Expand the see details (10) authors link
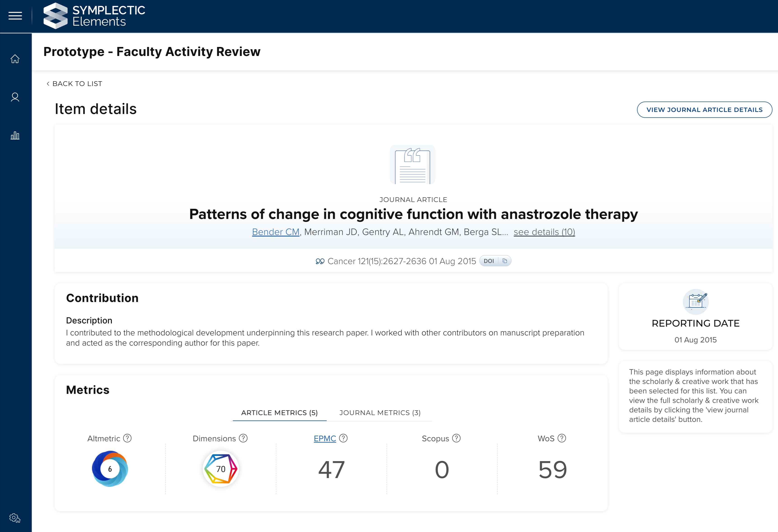The height and width of the screenshot is (532, 778). [544, 232]
